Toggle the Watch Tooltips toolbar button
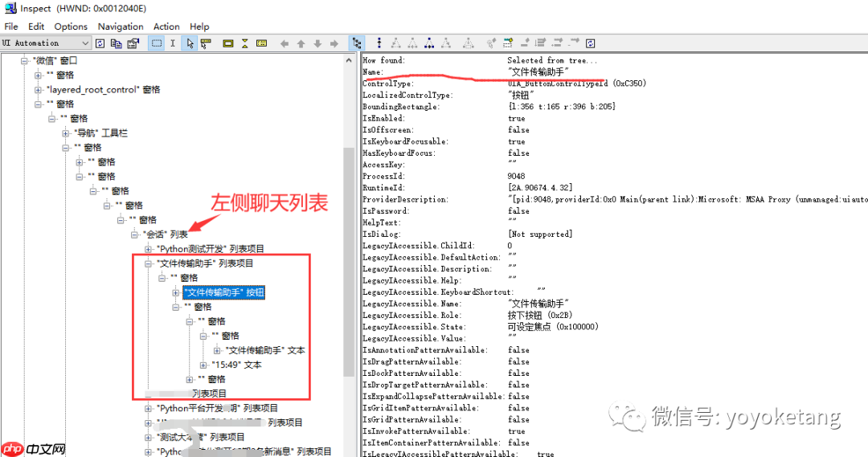 tap(206, 43)
